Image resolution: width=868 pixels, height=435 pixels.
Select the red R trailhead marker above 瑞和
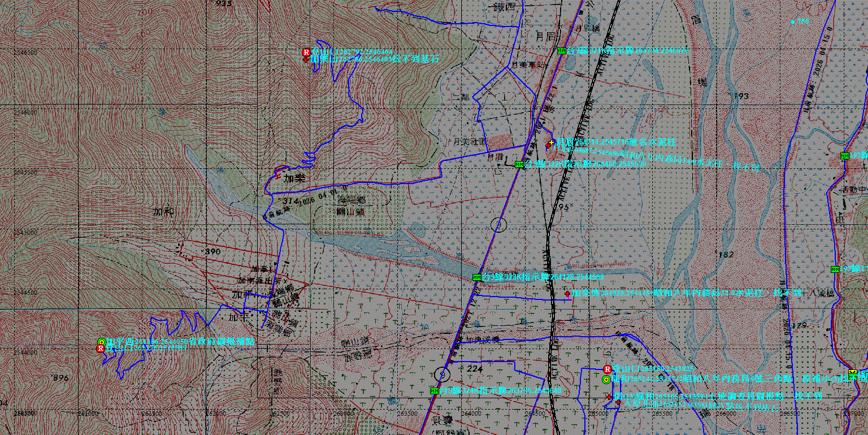click(x=607, y=369)
